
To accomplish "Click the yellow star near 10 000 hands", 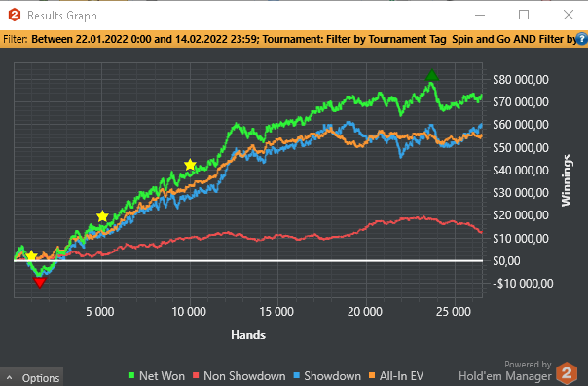I will pyautogui.click(x=190, y=165).
